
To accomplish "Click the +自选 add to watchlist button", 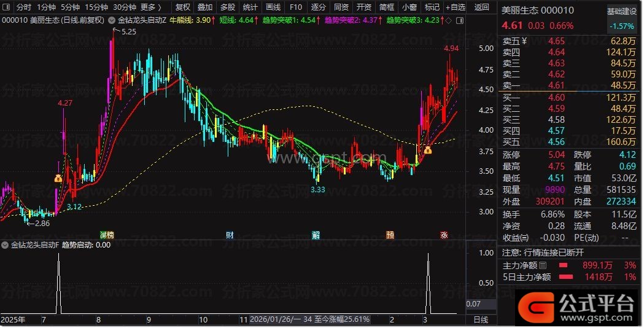I will [454, 7].
